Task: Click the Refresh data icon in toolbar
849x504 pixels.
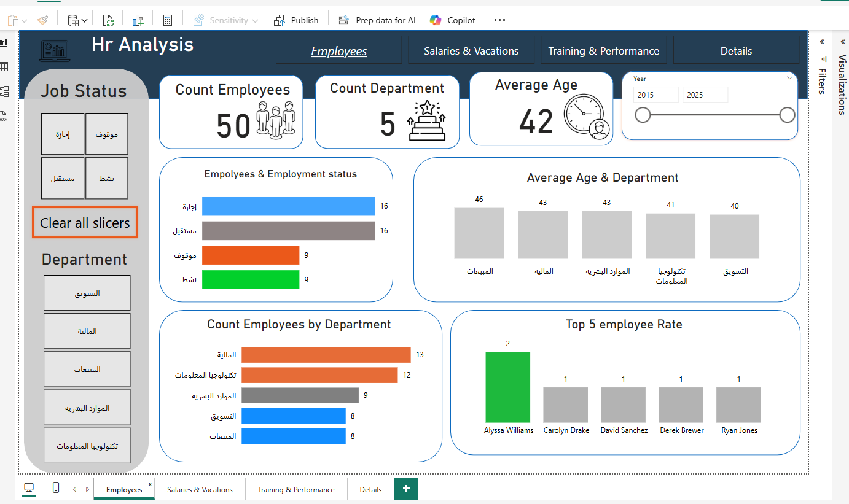Action: click(x=108, y=20)
